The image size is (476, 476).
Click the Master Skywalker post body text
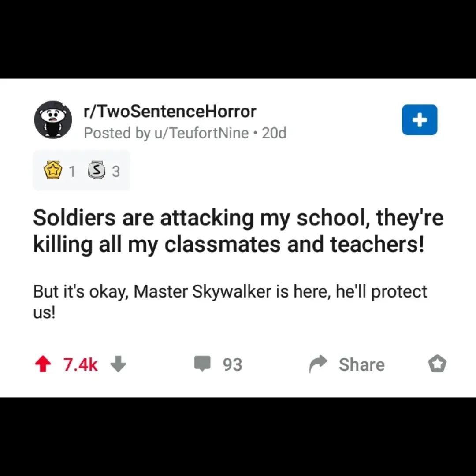point(230,301)
